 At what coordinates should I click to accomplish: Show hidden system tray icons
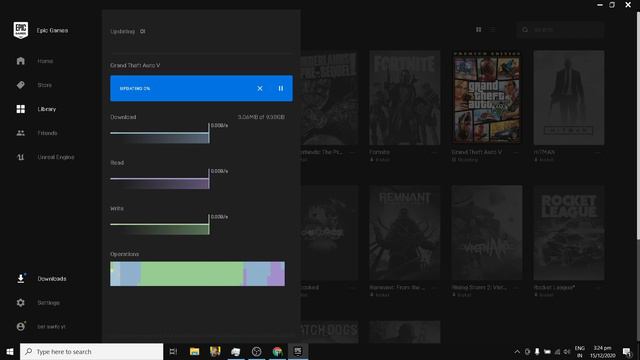517,351
